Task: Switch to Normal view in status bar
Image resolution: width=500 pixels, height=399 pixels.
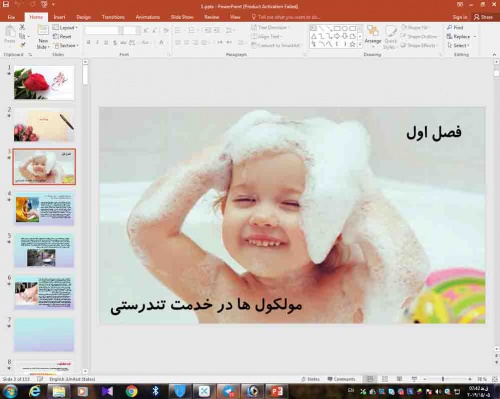Action: click(370, 379)
